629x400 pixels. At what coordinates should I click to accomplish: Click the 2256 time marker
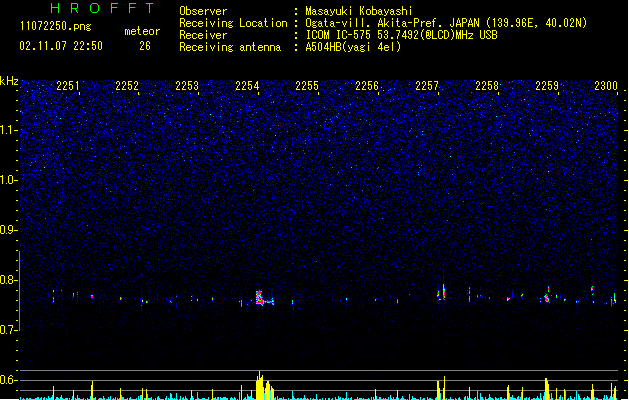(367, 86)
